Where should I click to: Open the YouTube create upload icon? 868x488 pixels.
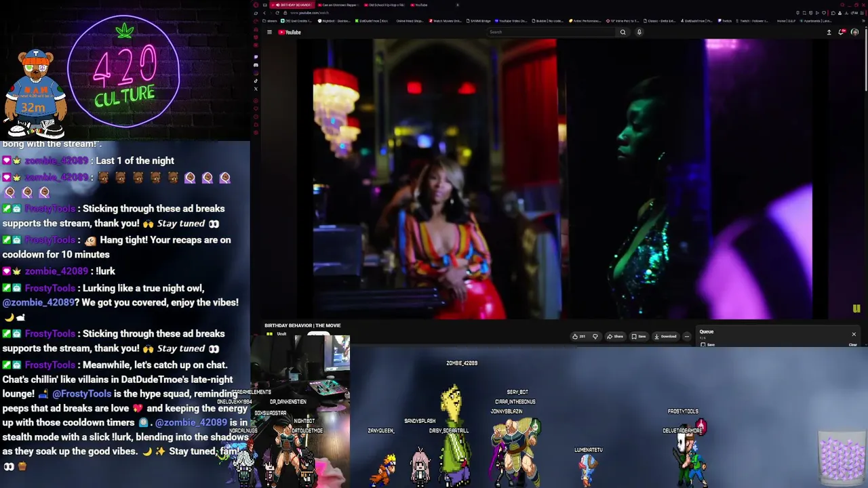click(829, 32)
